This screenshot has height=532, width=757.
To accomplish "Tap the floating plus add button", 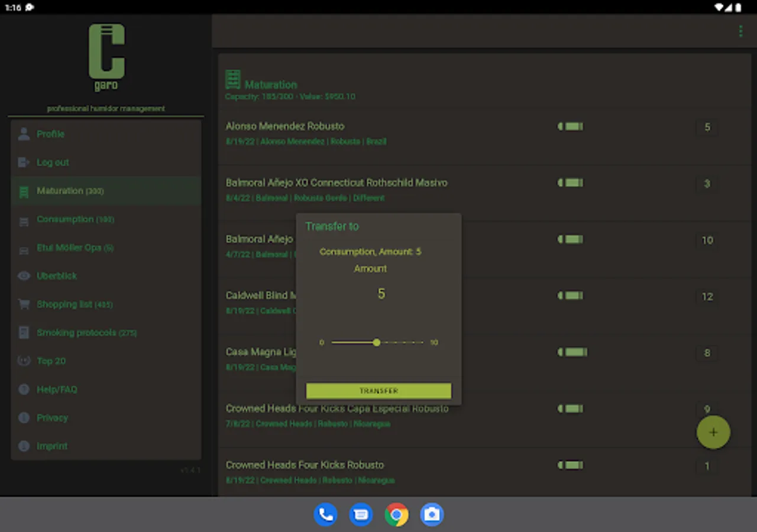I will pyautogui.click(x=713, y=432).
